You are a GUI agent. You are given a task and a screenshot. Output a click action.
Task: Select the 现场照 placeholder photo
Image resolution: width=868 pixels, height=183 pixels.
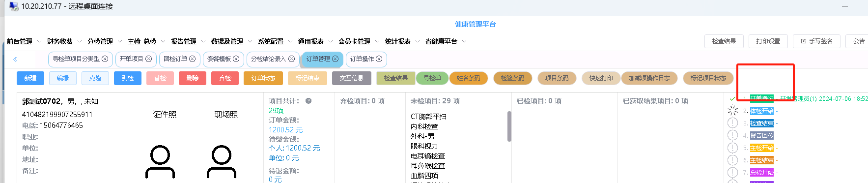click(x=222, y=161)
